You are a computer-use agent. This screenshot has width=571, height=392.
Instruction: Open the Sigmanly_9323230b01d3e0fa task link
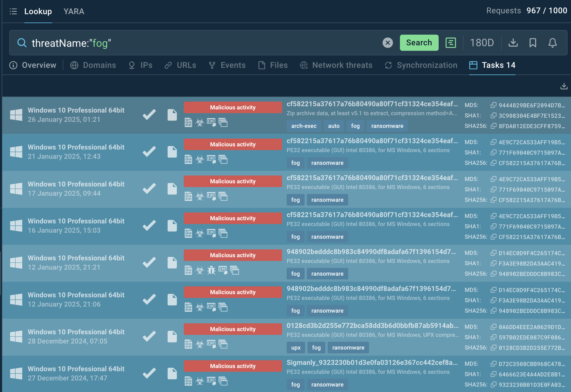pos(372,363)
